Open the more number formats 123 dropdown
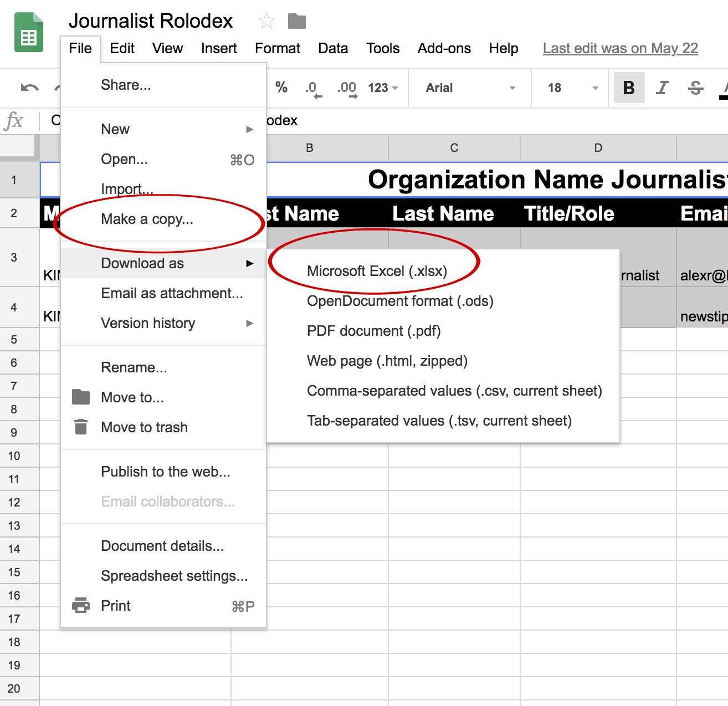 [x=383, y=88]
